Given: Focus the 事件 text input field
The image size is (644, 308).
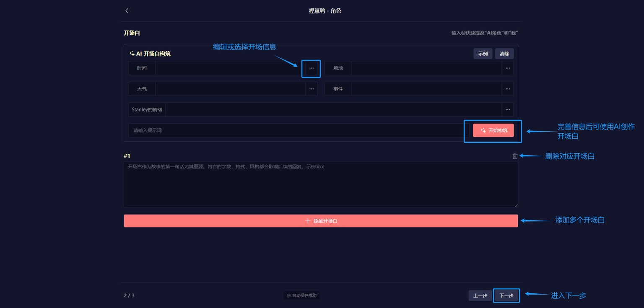Looking at the screenshot, I should click(426, 89).
